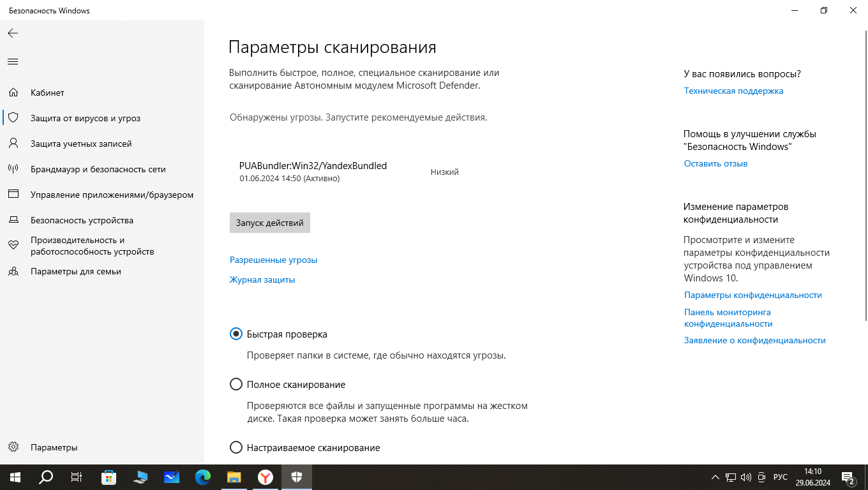Click the Оставить отзыв link

pos(715,163)
